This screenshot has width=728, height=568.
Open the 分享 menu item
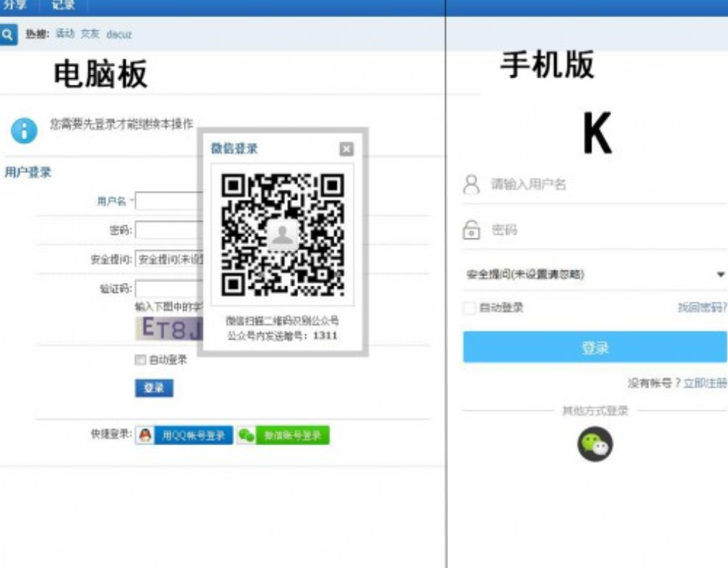pos(14,5)
